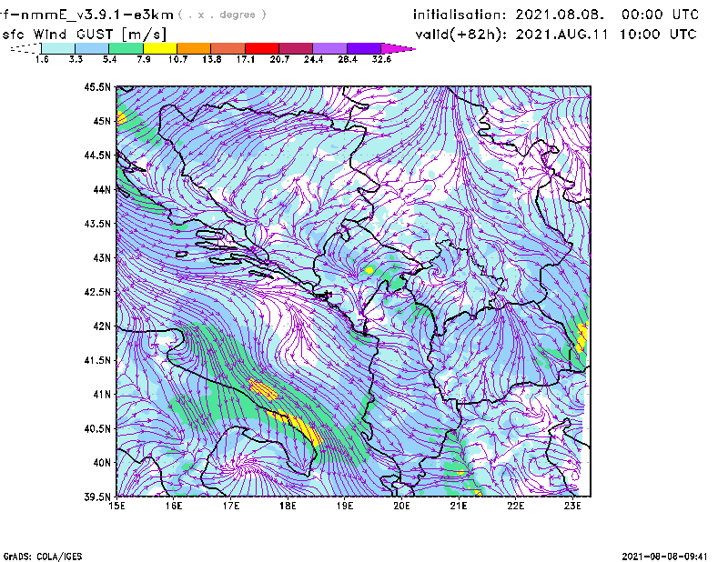The height and width of the screenshot is (562, 728).
Task: Click the "15E" longitude label
Action: point(116,506)
